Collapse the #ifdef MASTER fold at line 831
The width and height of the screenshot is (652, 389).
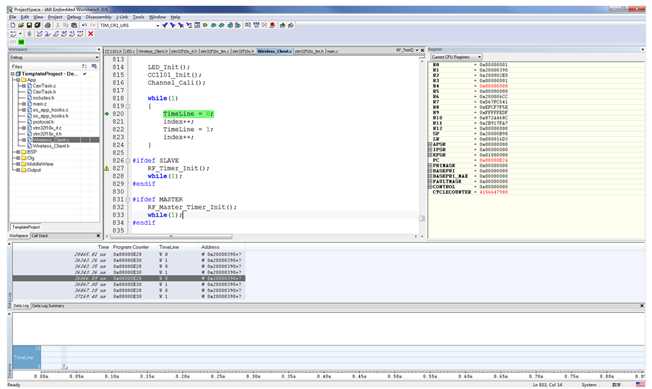click(x=128, y=199)
